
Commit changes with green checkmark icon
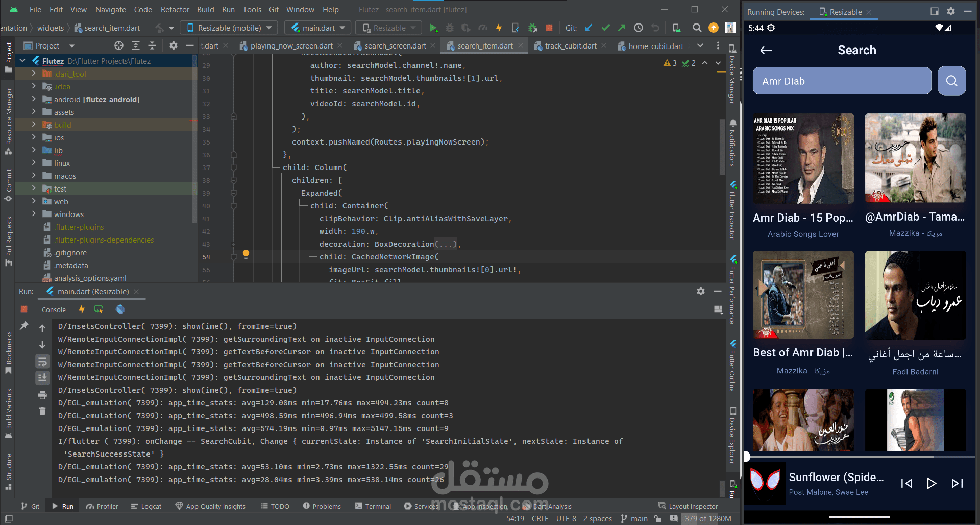(605, 28)
